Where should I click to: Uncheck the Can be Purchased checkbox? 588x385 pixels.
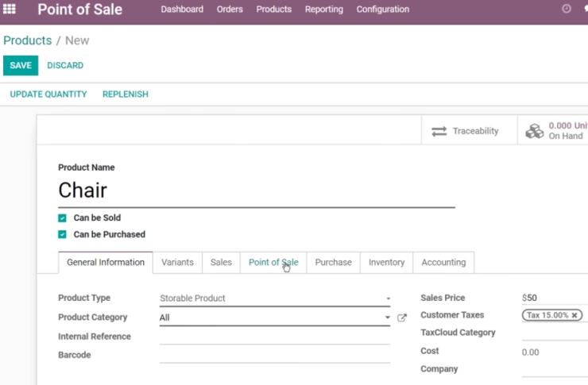[x=62, y=234]
